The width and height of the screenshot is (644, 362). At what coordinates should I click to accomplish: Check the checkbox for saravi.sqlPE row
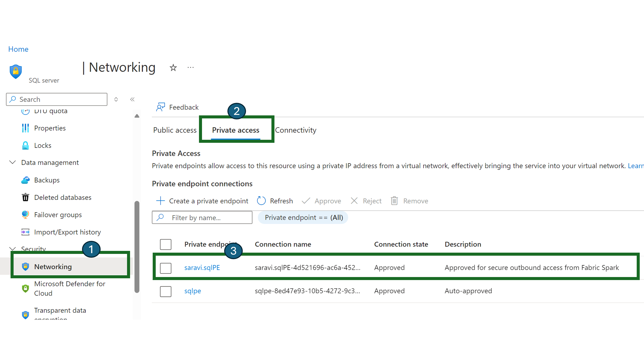(x=166, y=267)
